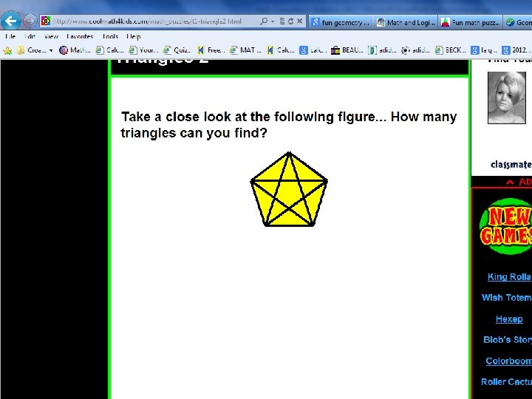Click the address bar search magnifier icon
The width and height of the screenshot is (532, 399).
pos(264,21)
